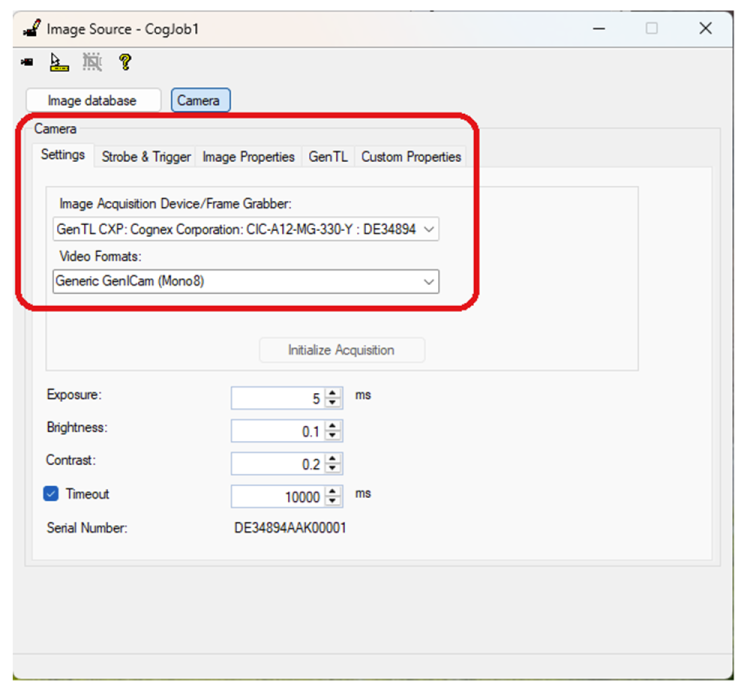Click the grayed-out crossed region toolbar icon
740x689 pixels.
click(x=92, y=63)
